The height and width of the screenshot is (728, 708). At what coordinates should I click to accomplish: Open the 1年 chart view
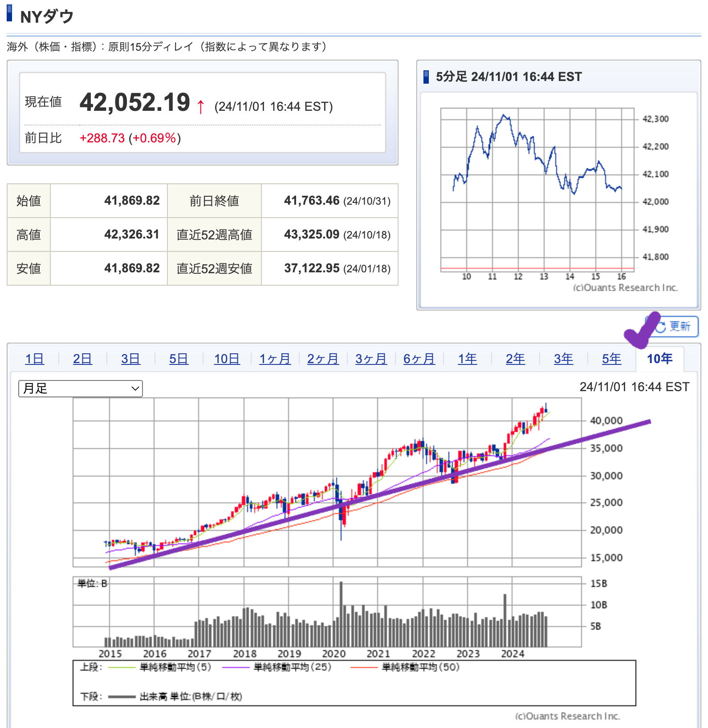tap(467, 359)
